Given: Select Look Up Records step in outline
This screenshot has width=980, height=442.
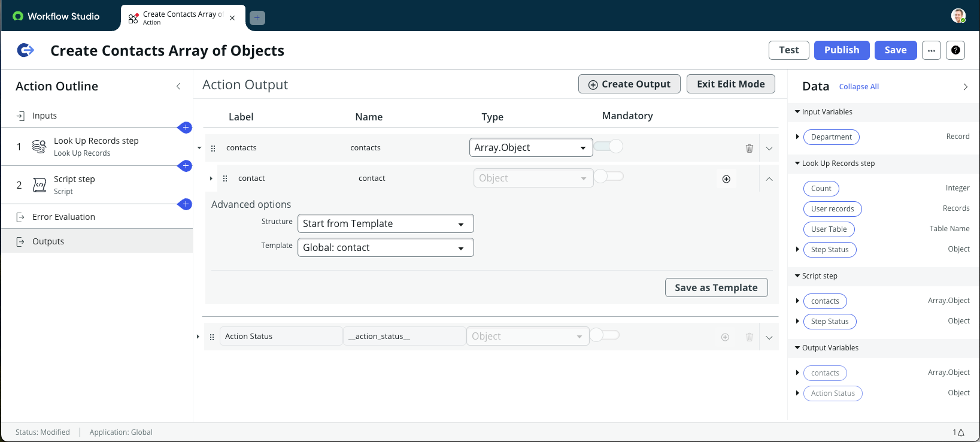Looking at the screenshot, I should coord(97,146).
